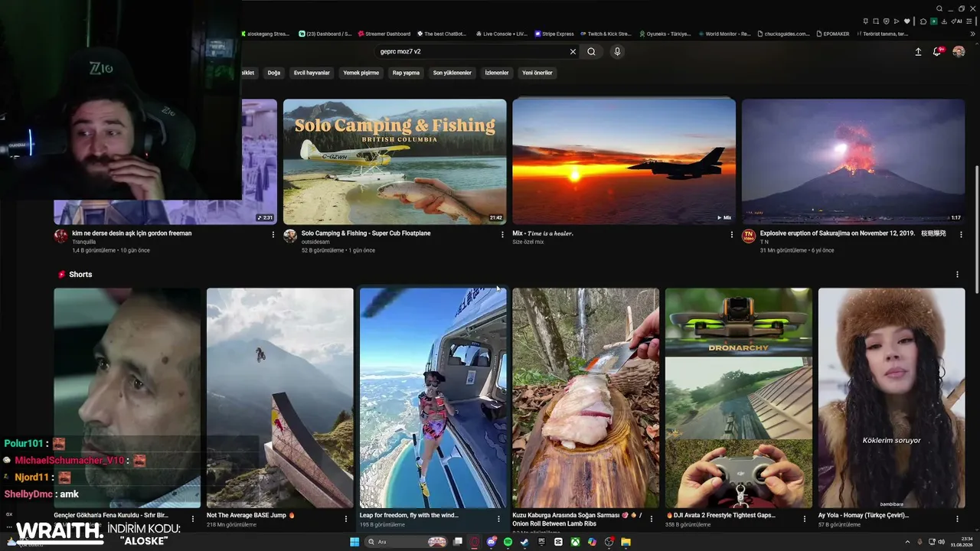The width and height of the screenshot is (980, 551).
Task: Open the 'Explosive eruption of Sakurajima' video title
Action: [x=853, y=233]
